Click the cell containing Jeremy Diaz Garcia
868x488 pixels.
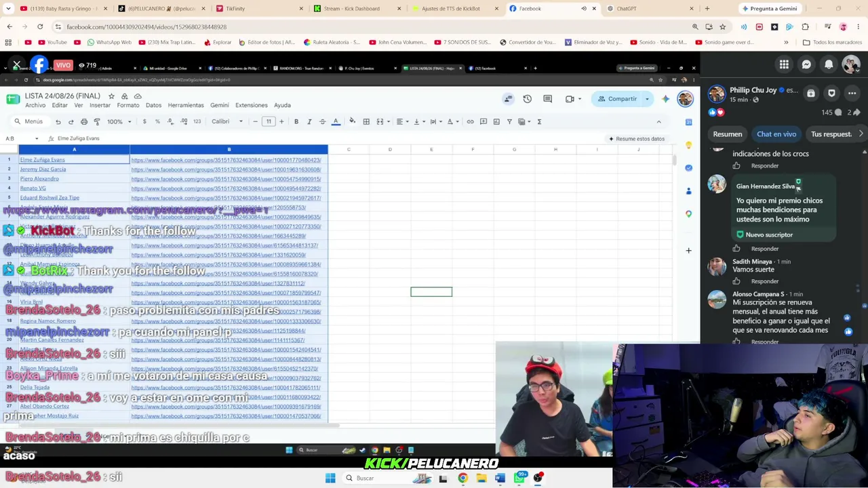74,169
